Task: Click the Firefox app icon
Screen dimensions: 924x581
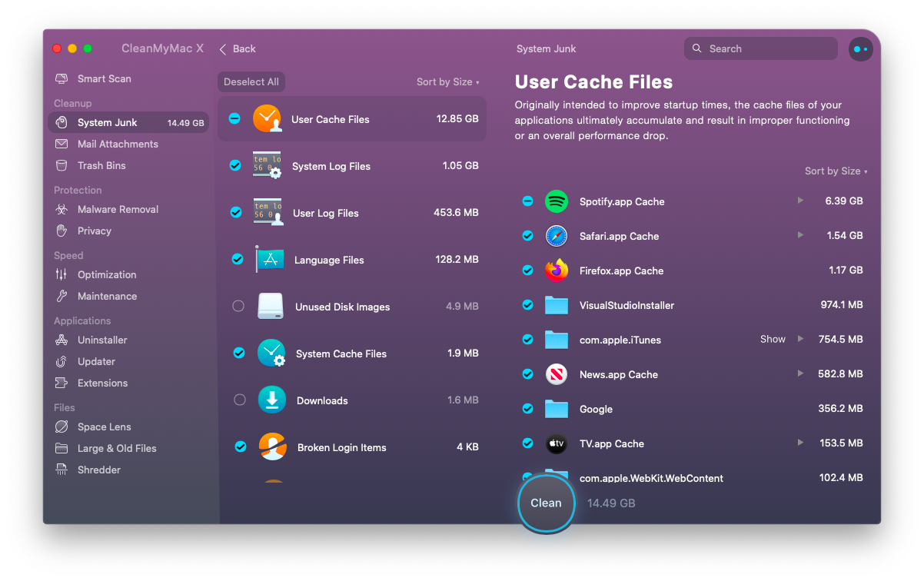Action: pyautogui.click(x=557, y=271)
